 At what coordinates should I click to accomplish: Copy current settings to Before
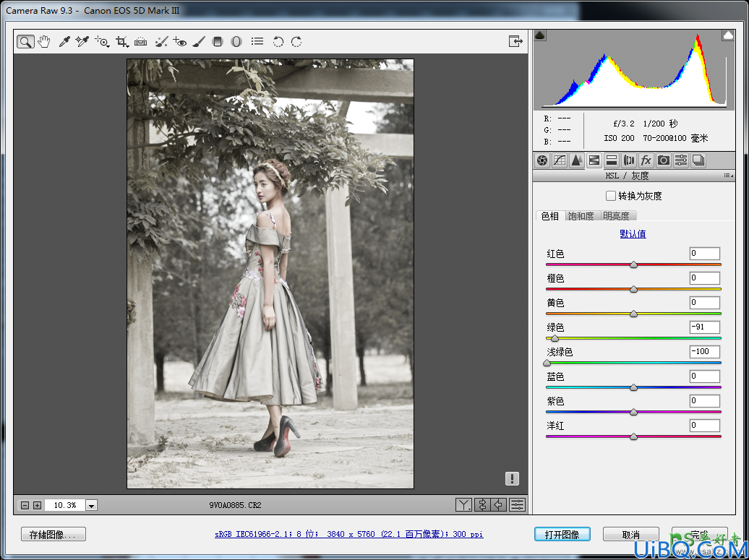pos(499,504)
